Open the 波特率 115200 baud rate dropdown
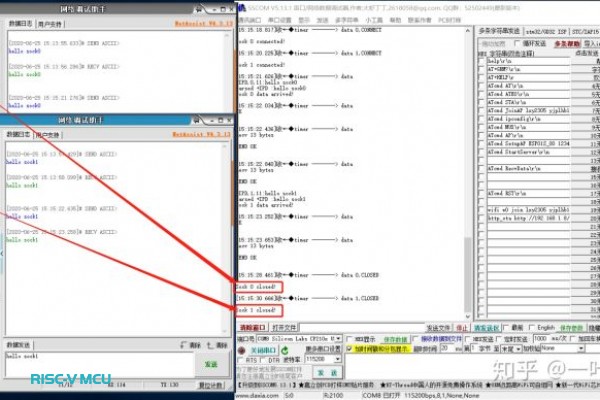The height and width of the screenshot is (400, 600). (x=338, y=359)
